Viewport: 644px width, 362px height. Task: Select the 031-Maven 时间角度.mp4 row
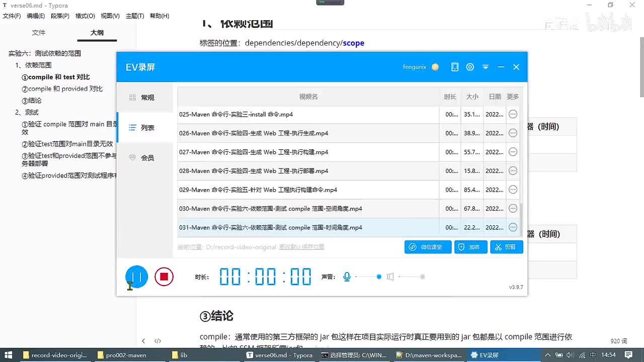[x=349, y=227]
